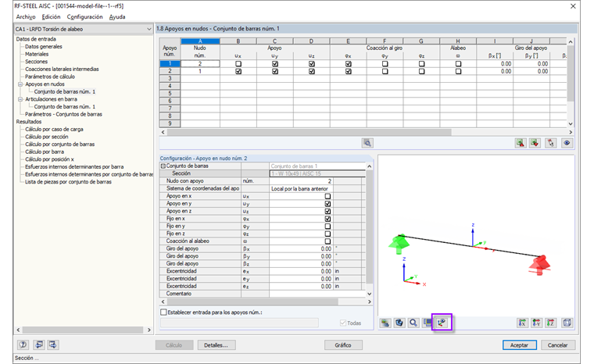The width and height of the screenshot is (594, 364).
Task: Toggle ux checkbox for support row 1
Action: click(x=238, y=63)
